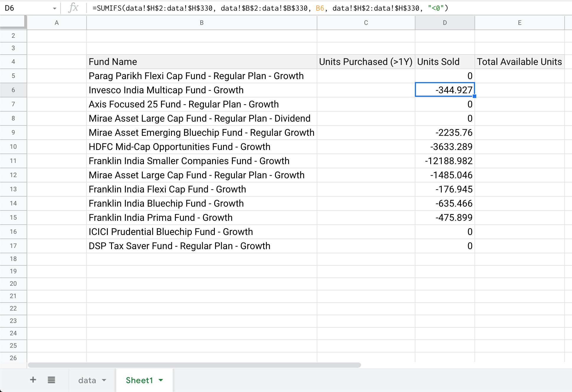Select row 6 header
The image size is (572, 392).
tap(13, 90)
